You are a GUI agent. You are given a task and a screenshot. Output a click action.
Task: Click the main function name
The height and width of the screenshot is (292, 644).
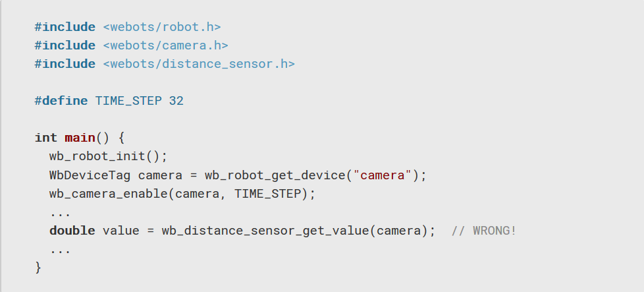[79, 138]
